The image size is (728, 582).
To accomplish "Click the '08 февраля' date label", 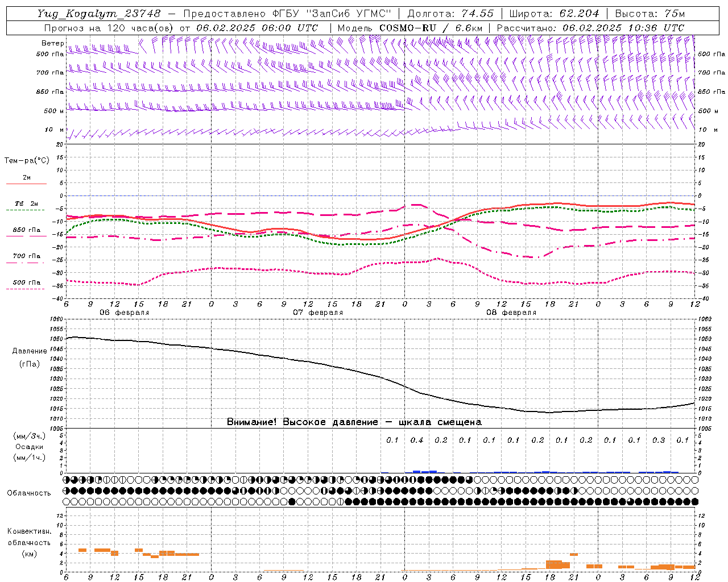I will [x=511, y=313].
